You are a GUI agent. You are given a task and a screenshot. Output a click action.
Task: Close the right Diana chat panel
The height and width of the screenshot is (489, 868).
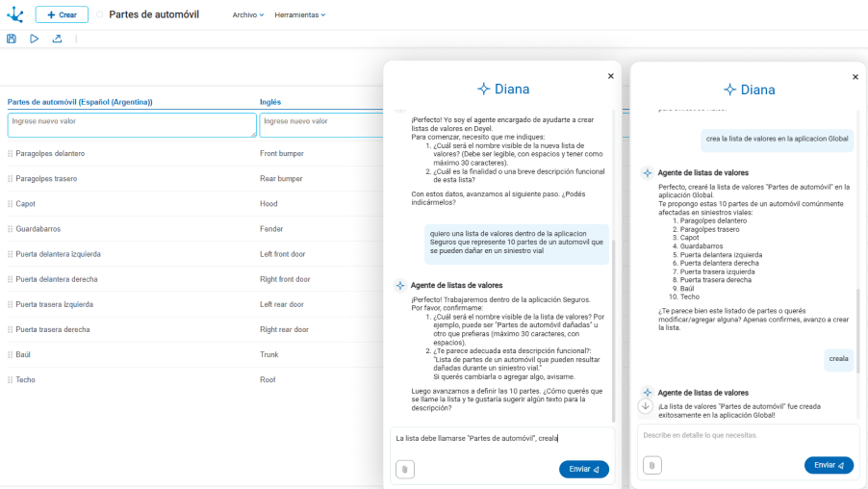[855, 77]
